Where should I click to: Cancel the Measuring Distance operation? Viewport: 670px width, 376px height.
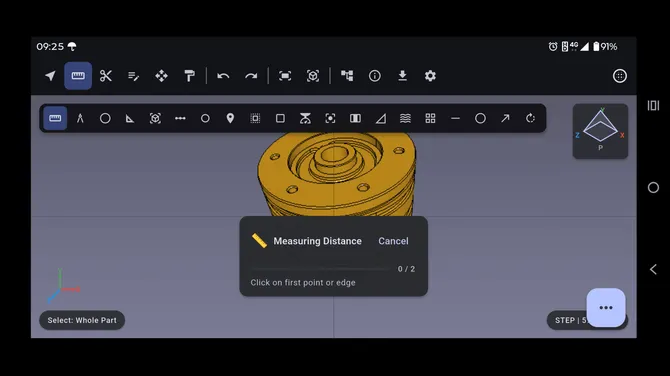click(x=393, y=241)
